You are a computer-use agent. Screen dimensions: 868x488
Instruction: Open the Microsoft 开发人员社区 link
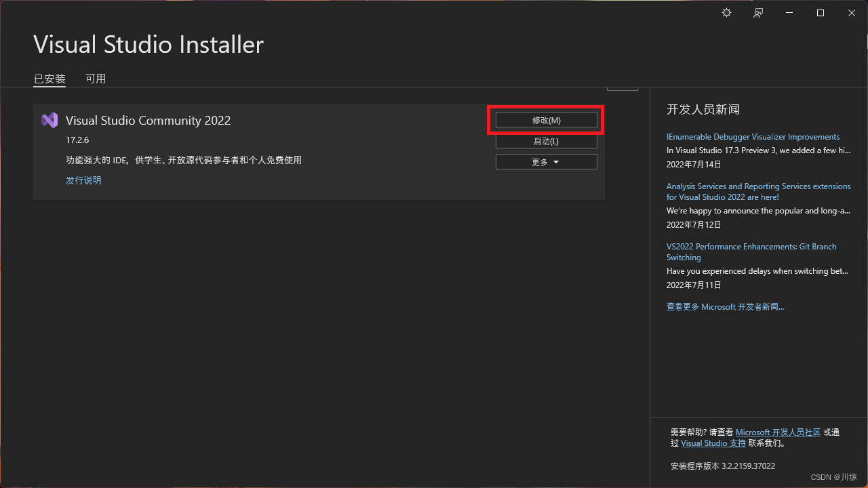tap(777, 431)
